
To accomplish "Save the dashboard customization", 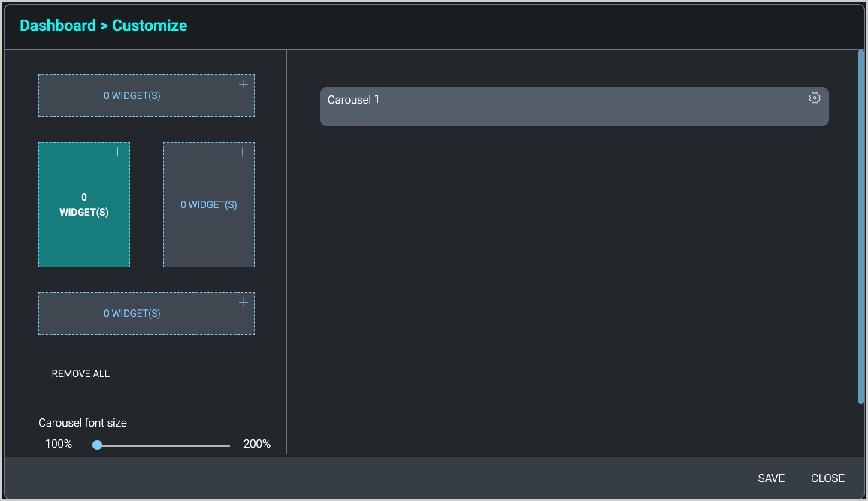I will pos(771,478).
